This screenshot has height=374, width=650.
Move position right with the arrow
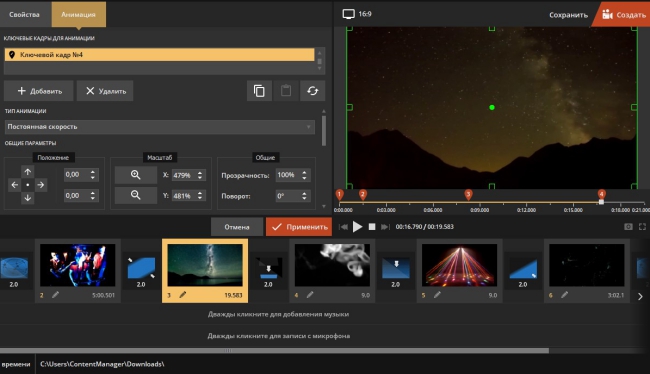coord(41,185)
